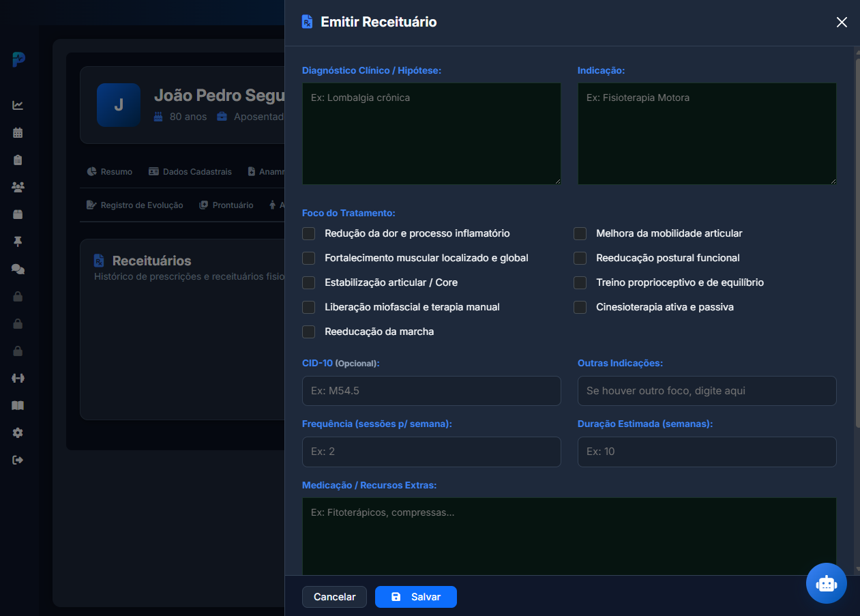The height and width of the screenshot is (616, 860).
Task: Click the logout arrow icon in sidebar
Action: click(18, 460)
